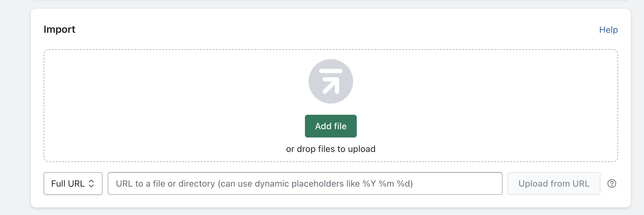
Task: Click the text or drop files to upload
Action: pyautogui.click(x=330, y=148)
